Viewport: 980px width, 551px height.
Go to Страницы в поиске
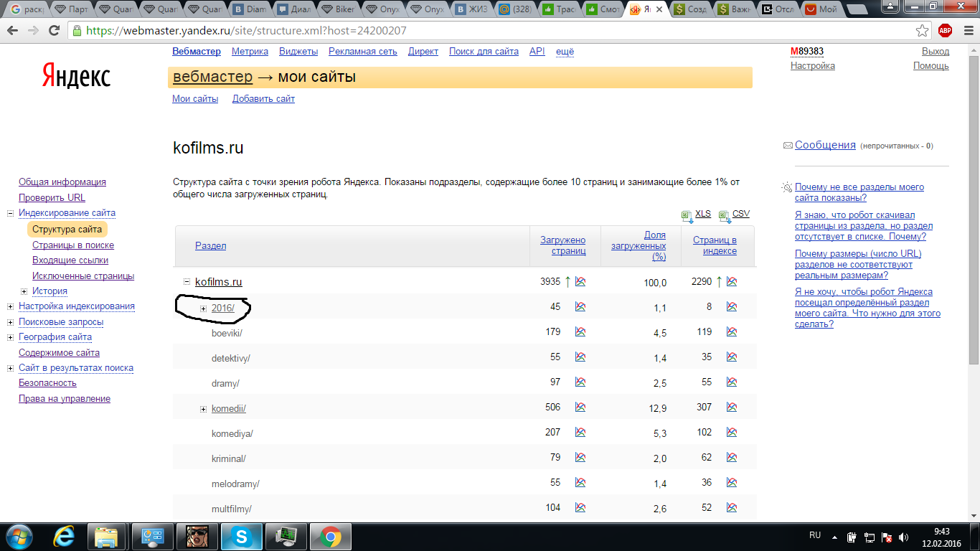click(x=73, y=245)
